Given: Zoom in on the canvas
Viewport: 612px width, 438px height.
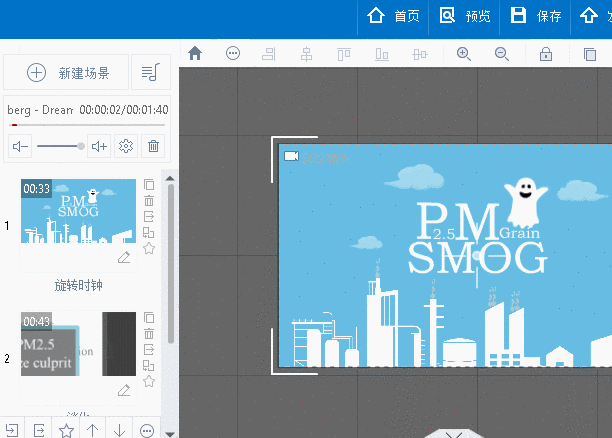Looking at the screenshot, I should point(464,54).
